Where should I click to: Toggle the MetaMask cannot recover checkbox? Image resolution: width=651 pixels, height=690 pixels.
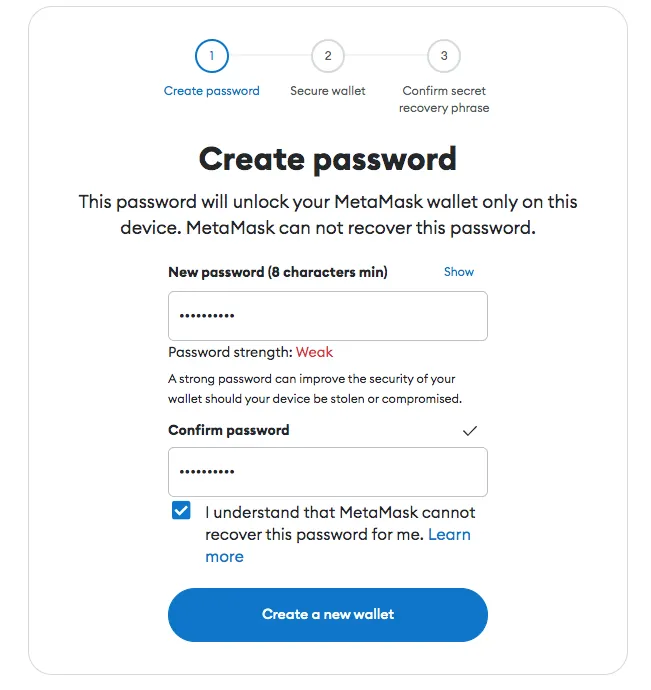pyautogui.click(x=181, y=511)
